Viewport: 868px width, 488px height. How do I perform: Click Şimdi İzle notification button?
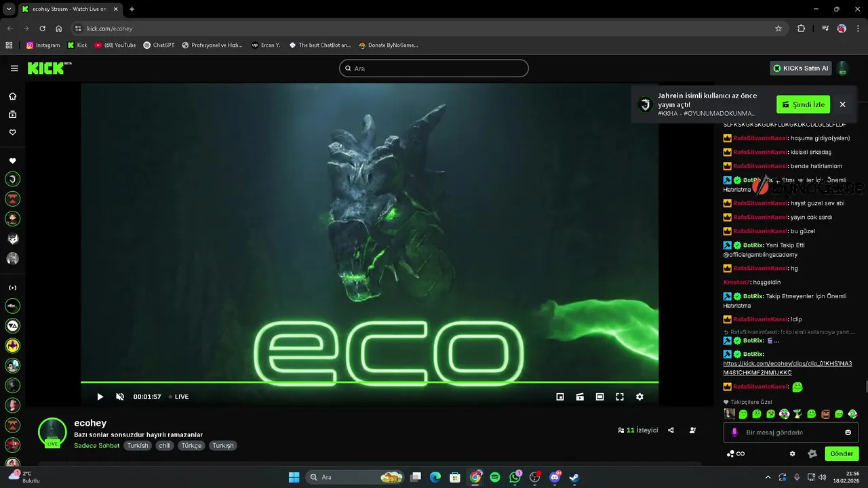[x=803, y=104]
